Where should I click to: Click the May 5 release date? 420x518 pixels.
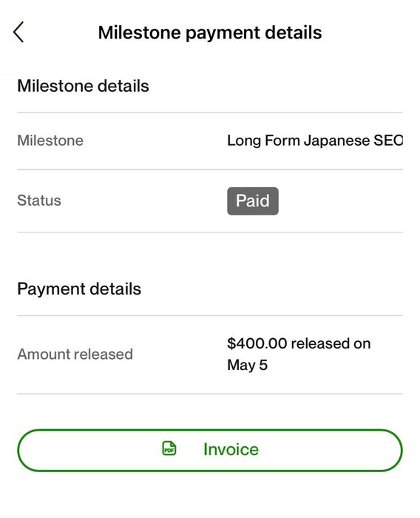pyautogui.click(x=247, y=365)
